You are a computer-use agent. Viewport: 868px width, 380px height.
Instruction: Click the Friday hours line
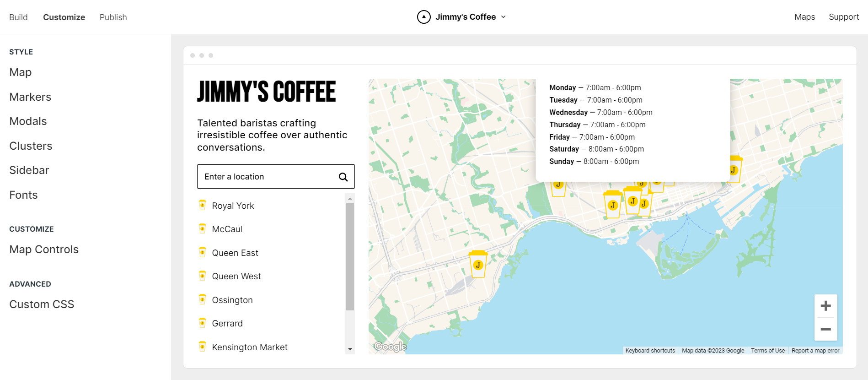(592, 137)
